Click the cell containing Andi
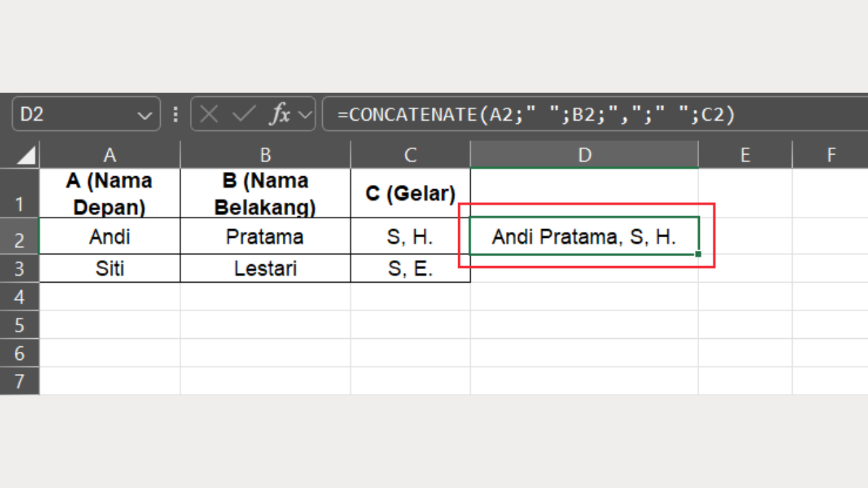The image size is (868, 488). pyautogui.click(x=110, y=237)
